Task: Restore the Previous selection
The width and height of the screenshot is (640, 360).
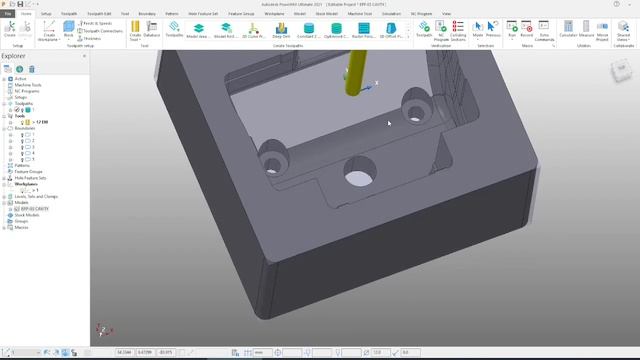Action: [493, 29]
